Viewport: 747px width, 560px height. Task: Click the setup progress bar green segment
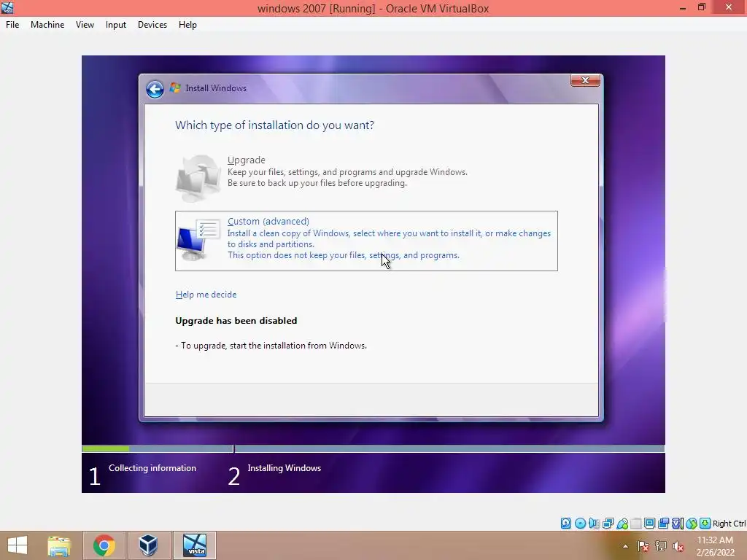105,448
